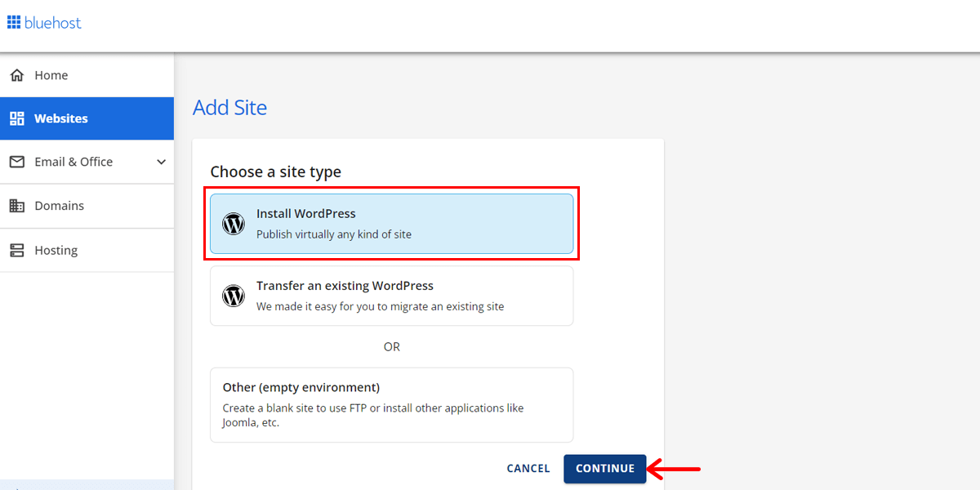Click the CANCEL button
Screen dimensions: 980x490
tap(528, 469)
